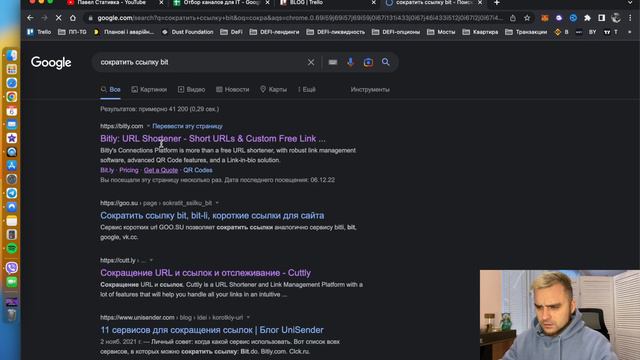Open the browser home page
640x360 pixels.
coord(73,18)
